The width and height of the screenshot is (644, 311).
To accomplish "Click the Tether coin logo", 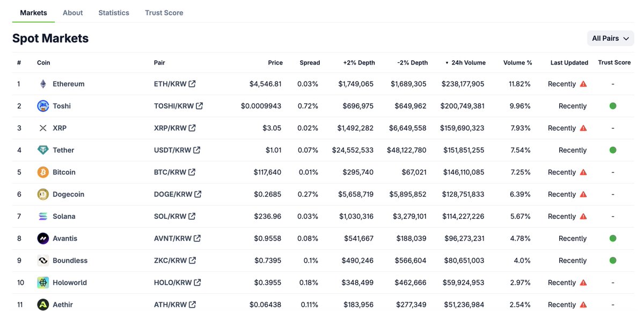I will coord(43,150).
